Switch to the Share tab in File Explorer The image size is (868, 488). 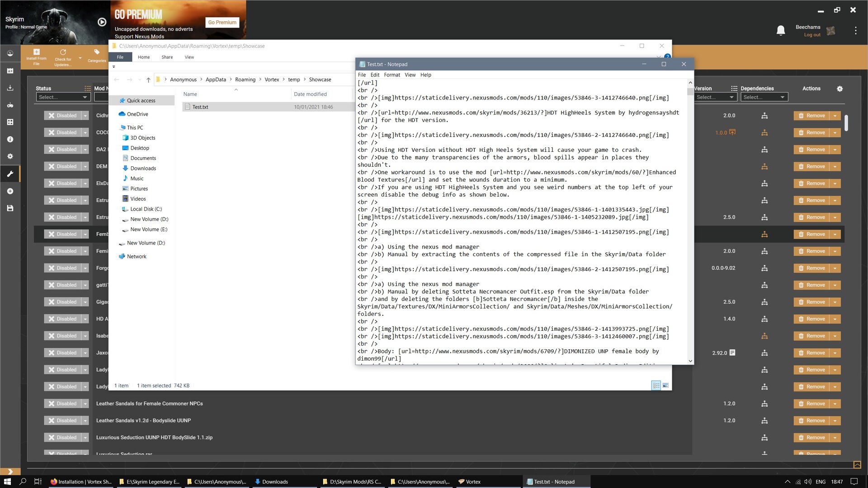167,57
